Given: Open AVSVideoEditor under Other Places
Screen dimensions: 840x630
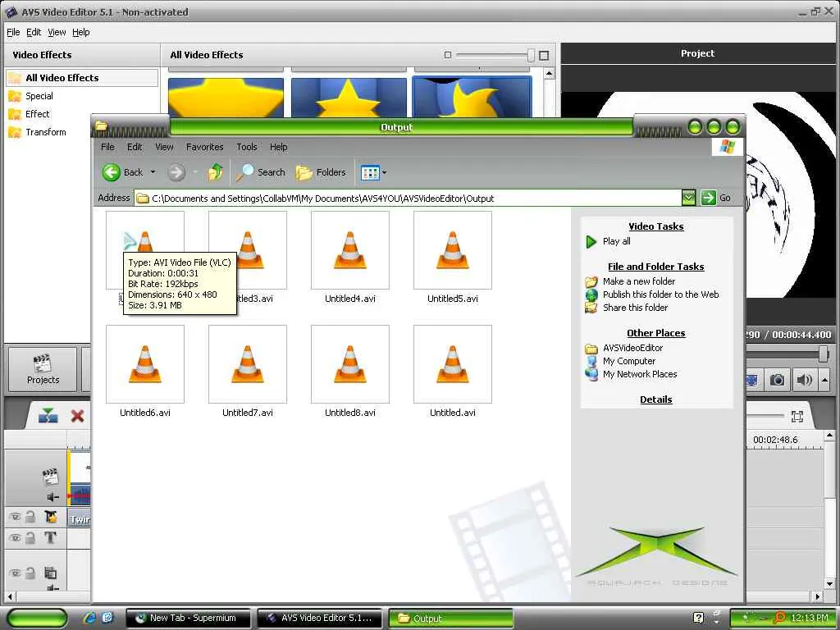Looking at the screenshot, I should coord(632,348).
